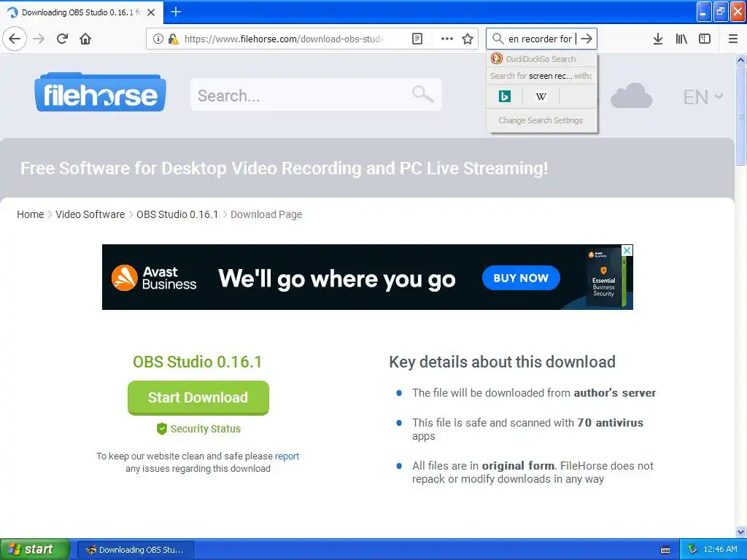Reload the current page

pyautogui.click(x=63, y=39)
